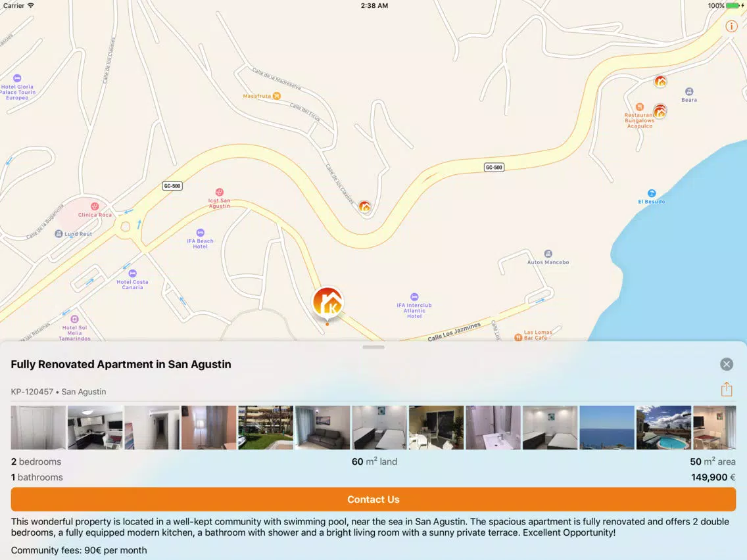Open the floor lamp room photo
Viewport: 747px width, 560px height.
[x=208, y=428]
